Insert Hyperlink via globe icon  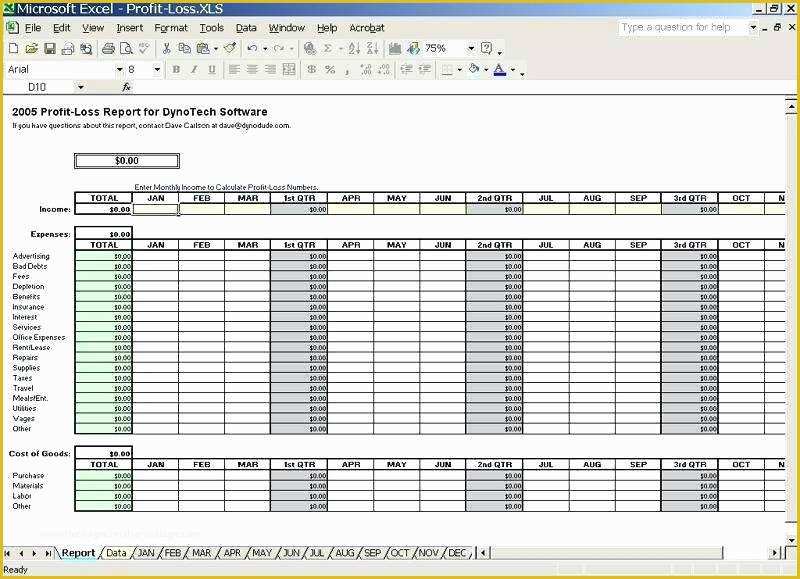309,48
